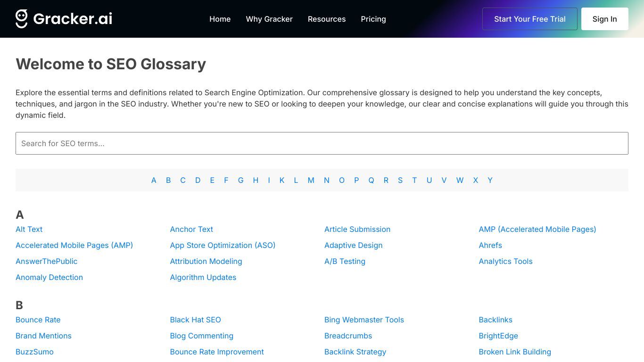Open App Store Optimization (ASO) entry
644x362 pixels.
(223, 245)
